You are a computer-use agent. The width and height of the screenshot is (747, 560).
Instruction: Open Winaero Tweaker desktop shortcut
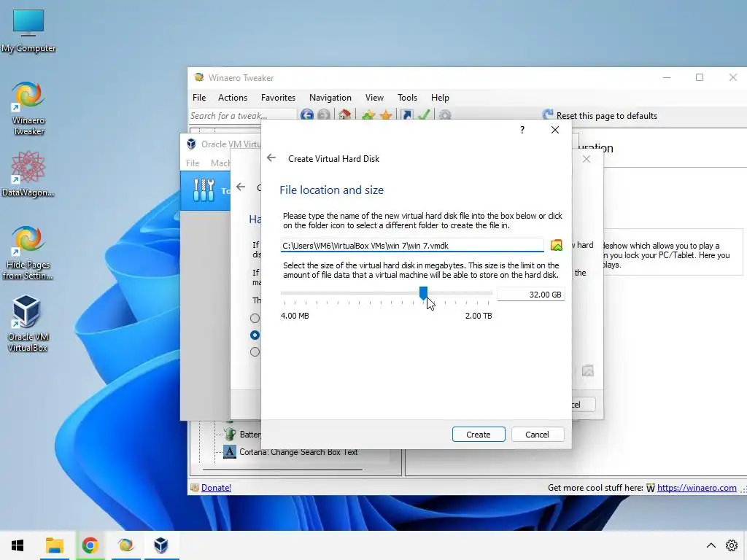coord(28,109)
